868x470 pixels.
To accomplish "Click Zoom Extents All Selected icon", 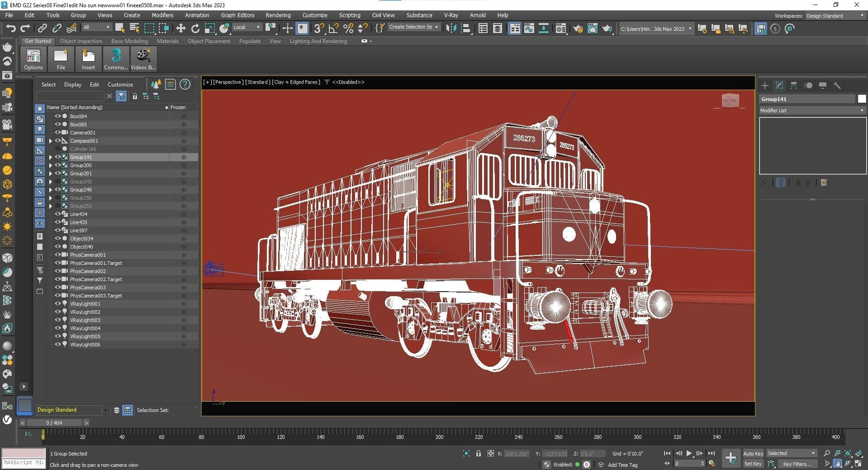I will tap(858, 453).
